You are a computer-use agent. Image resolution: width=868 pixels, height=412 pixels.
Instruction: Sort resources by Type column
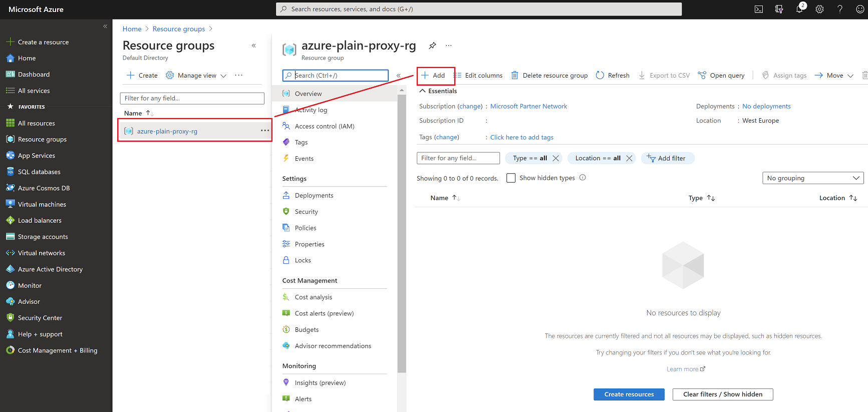[701, 198]
